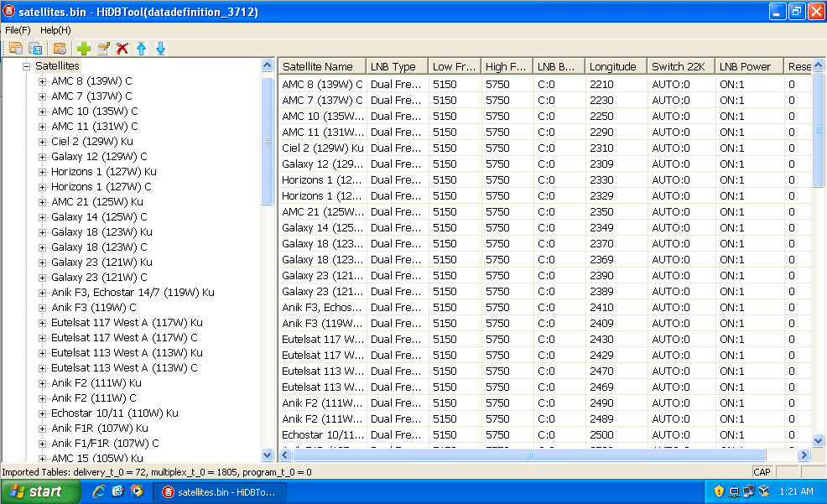Expand the Galaxy 12 (129W) C node
Viewport: 827px width, 504px height.
42,157
